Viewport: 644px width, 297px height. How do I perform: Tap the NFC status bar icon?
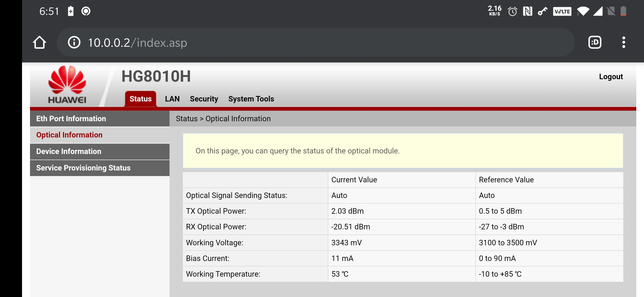527,12
